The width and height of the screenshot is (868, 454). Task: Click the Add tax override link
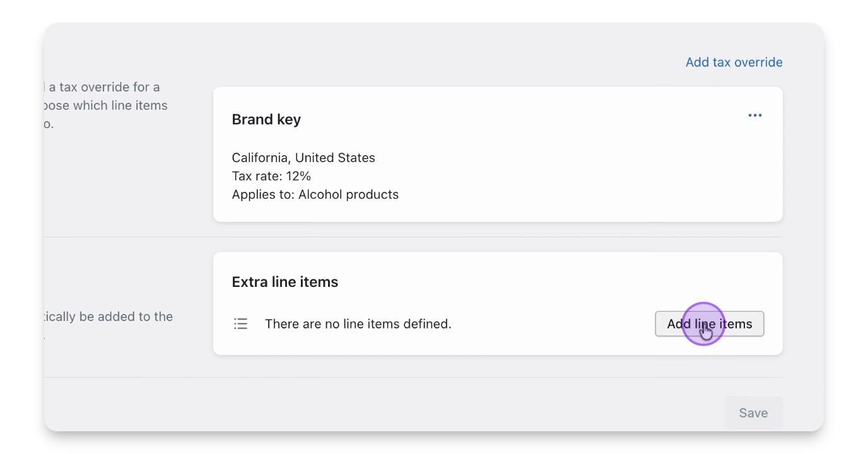click(734, 62)
